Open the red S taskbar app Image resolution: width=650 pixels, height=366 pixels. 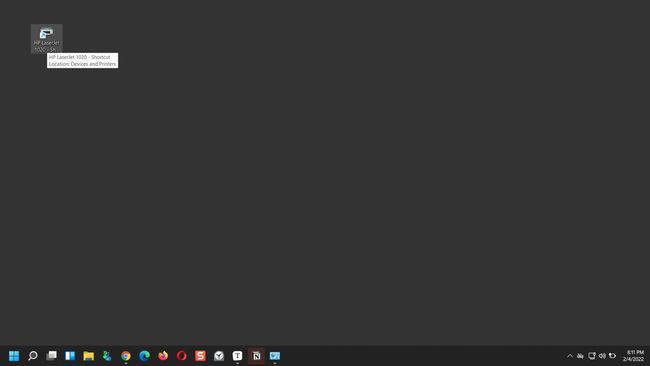200,356
